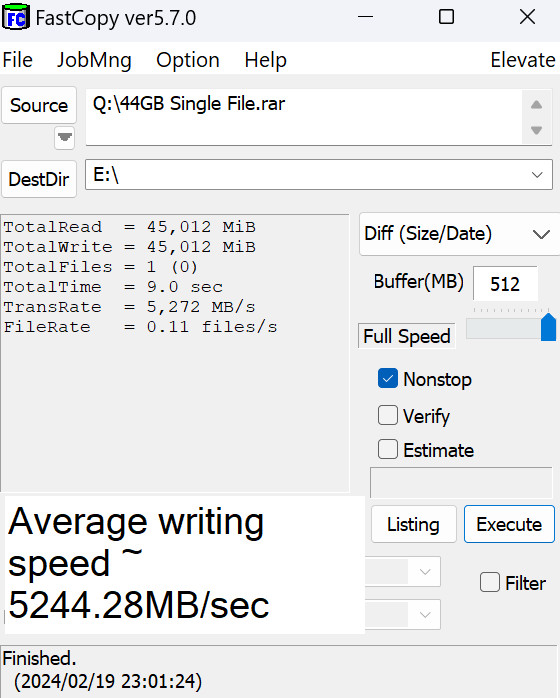
Task: Maximize the FastCopy window
Action: (446, 17)
